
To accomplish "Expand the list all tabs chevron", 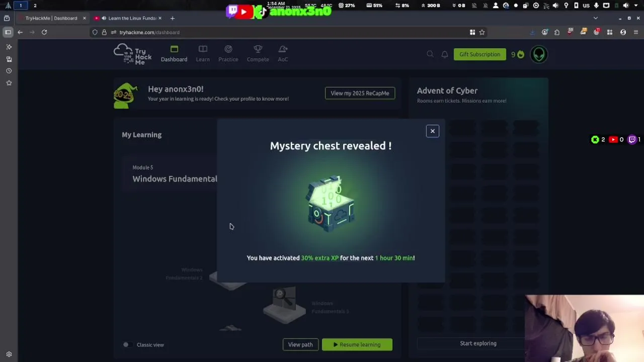I will [596, 18].
